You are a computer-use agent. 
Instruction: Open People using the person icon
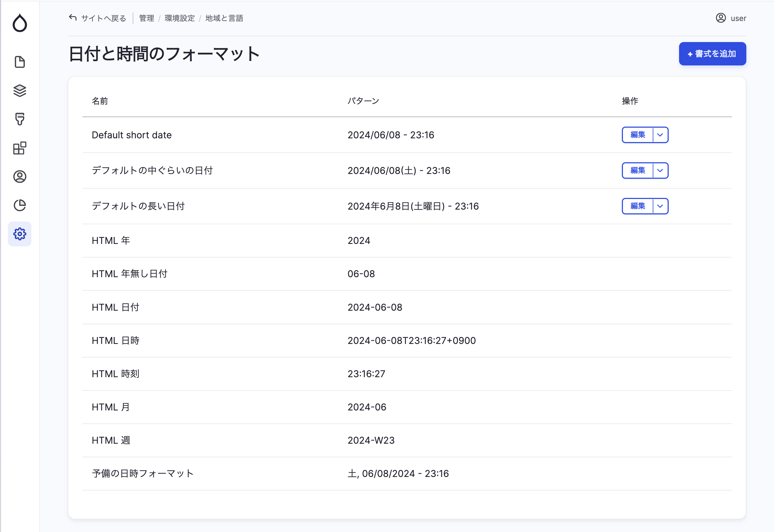(20, 177)
